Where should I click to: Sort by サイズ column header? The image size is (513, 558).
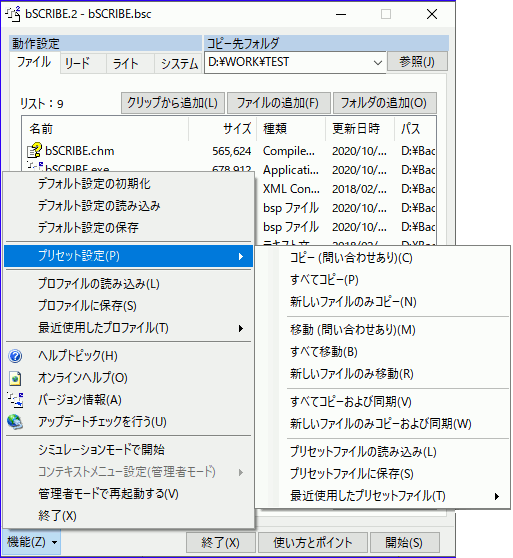click(223, 128)
